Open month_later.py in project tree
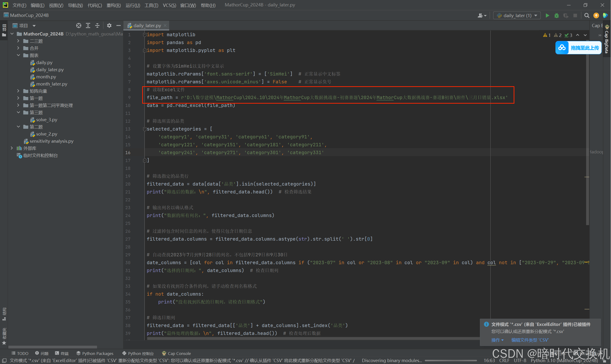The height and width of the screenshot is (364, 611). [52, 84]
